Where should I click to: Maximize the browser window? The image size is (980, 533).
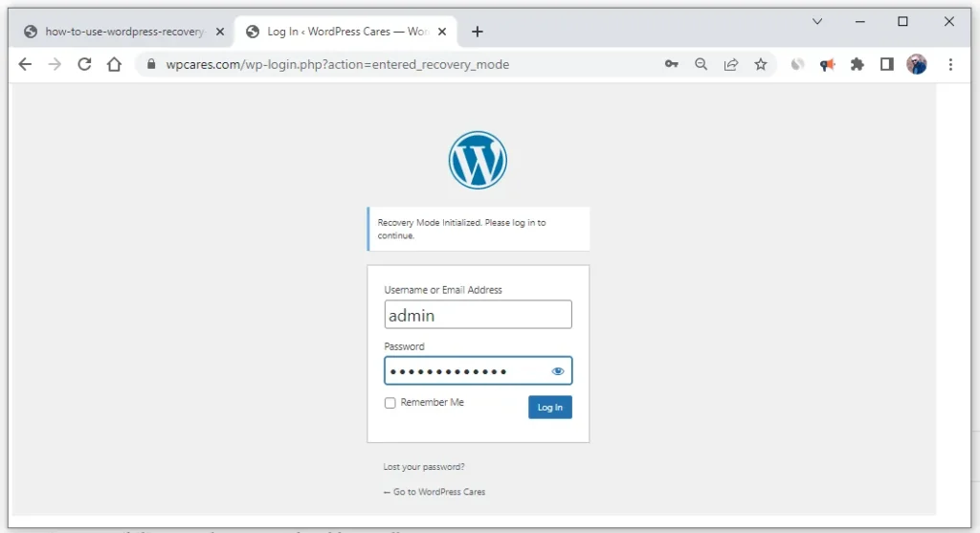pyautogui.click(x=902, y=21)
